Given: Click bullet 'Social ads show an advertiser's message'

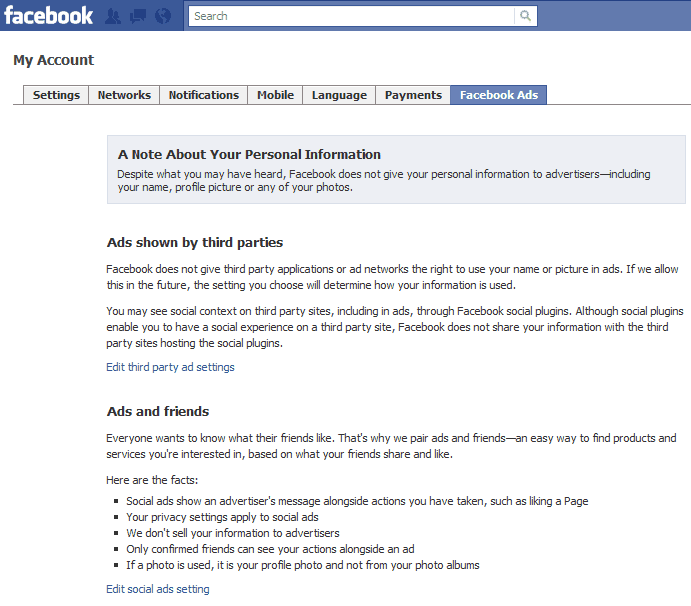Looking at the screenshot, I should (x=357, y=501).
